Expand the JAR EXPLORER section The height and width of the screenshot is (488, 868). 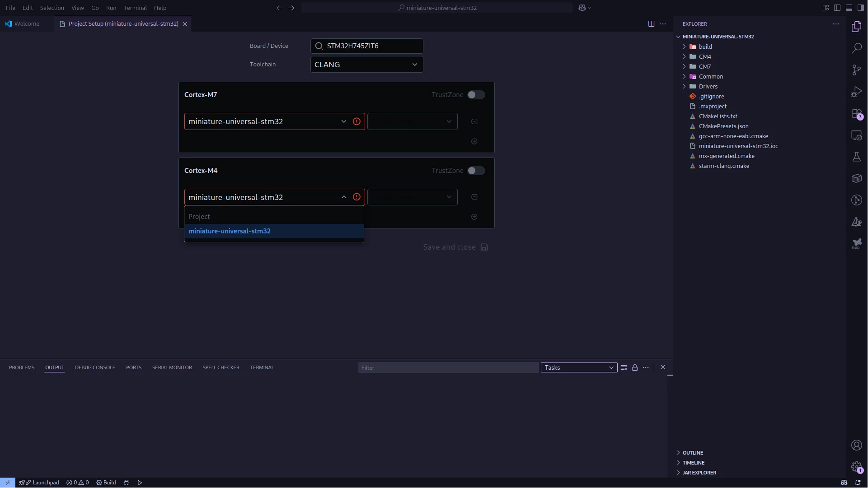coord(699,473)
